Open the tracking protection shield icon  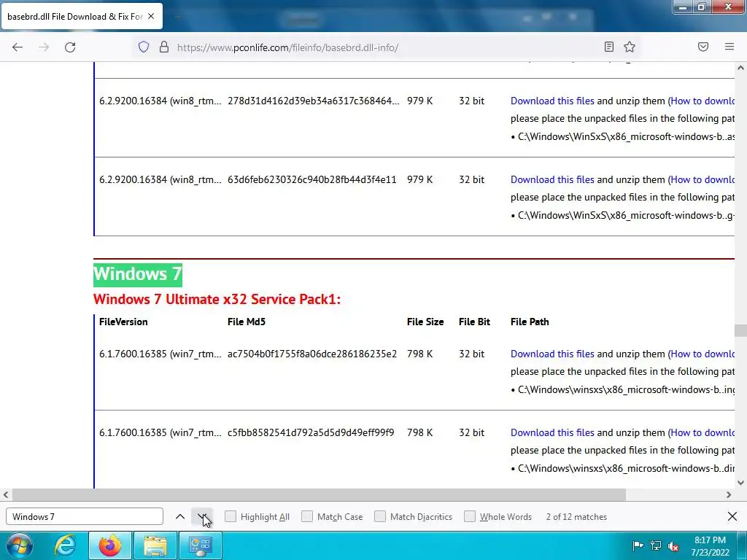click(144, 47)
